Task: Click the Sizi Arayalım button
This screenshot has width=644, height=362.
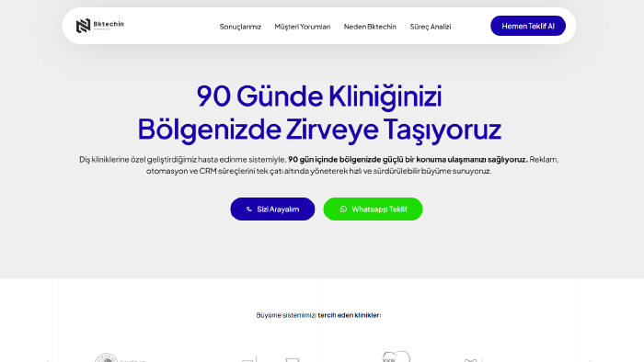Action: [x=272, y=209]
